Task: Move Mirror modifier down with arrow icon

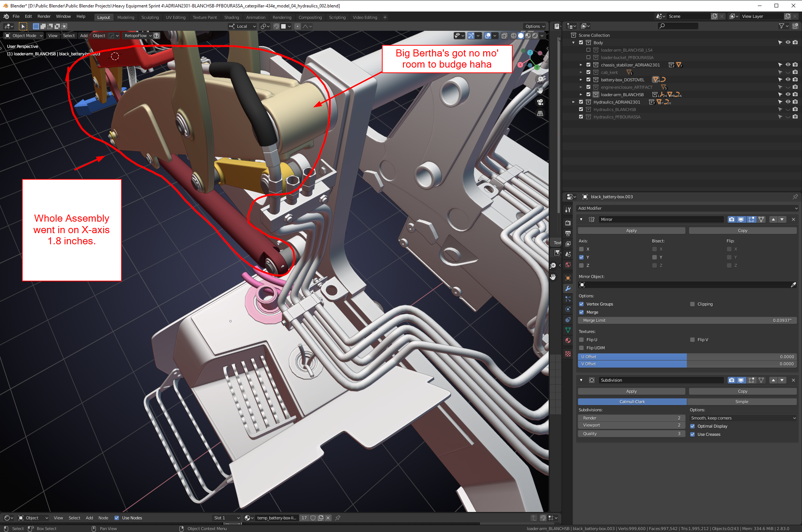Action: pyautogui.click(x=782, y=219)
